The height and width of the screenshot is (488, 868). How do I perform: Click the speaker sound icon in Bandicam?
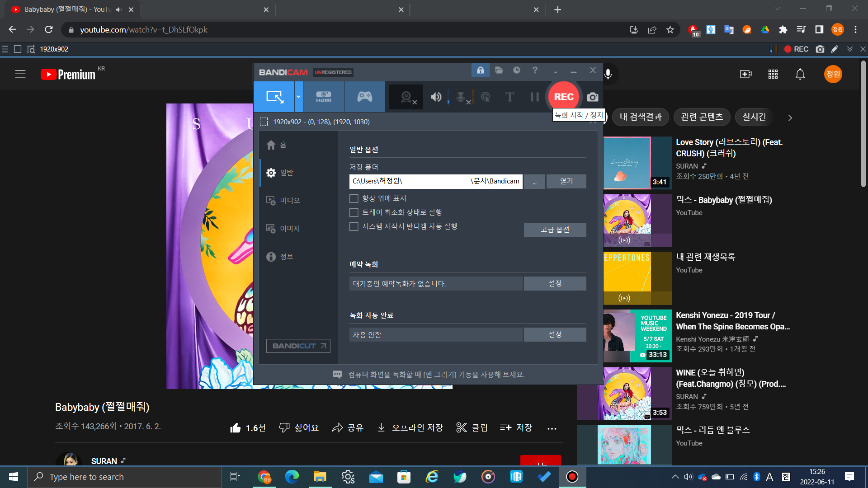click(436, 97)
